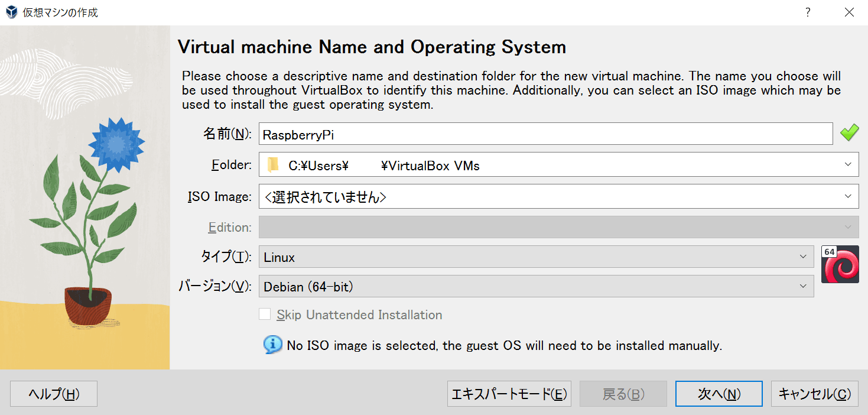
Task: Click the disabled Edition dropdown
Action: tap(558, 227)
